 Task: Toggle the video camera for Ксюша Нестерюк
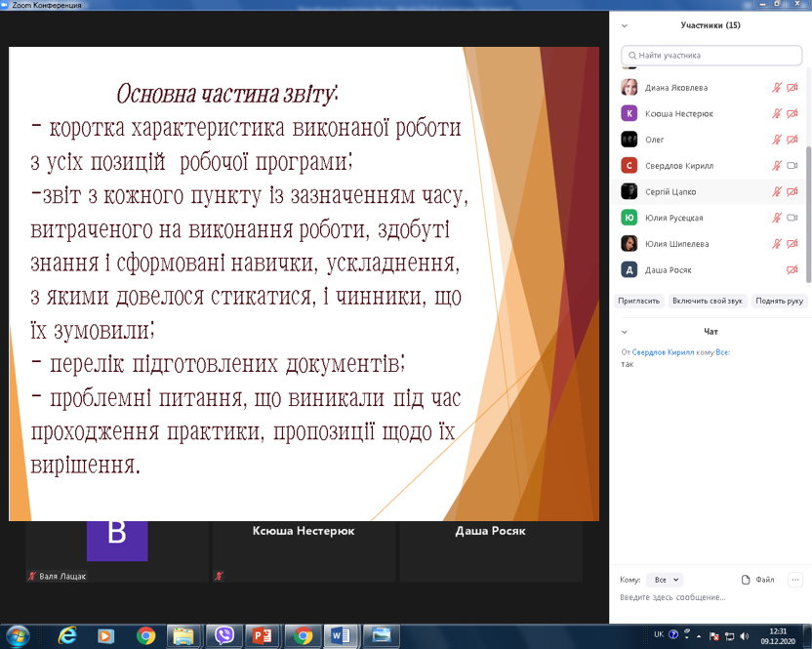coord(792,113)
